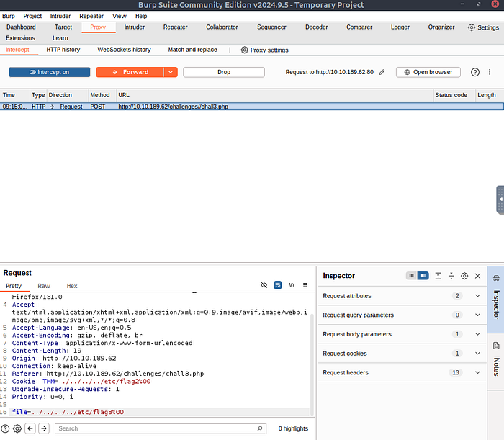Image resolution: width=504 pixels, height=440 pixels.
Task: Switch request view to Hex
Action: [x=72, y=286]
